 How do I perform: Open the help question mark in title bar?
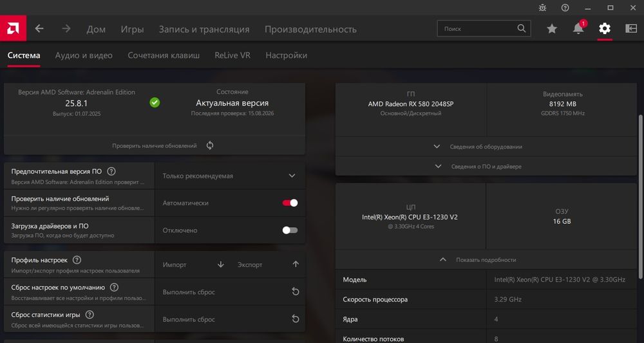coord(565,8)
